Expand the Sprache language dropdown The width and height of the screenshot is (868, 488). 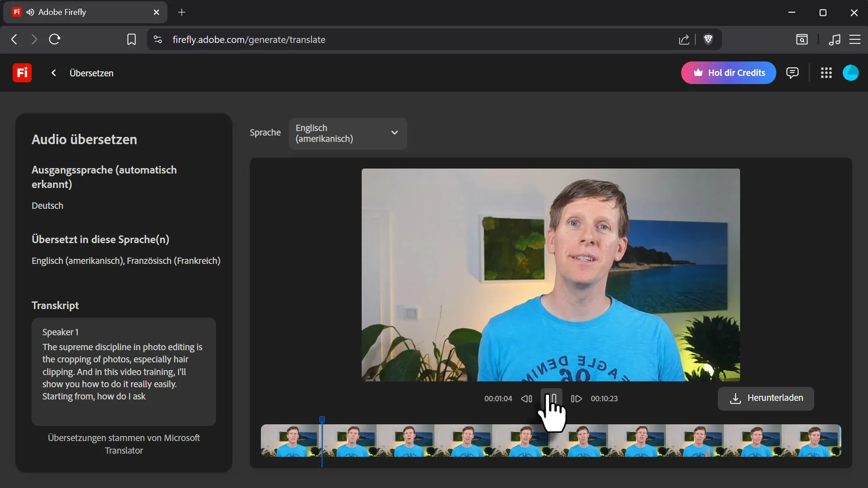pyautogui.click(x=348, y=133)
